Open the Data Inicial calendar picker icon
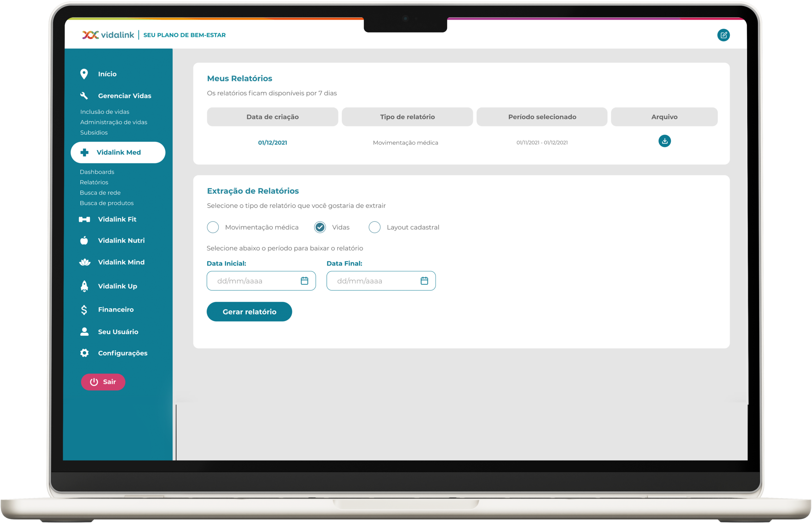This screenshot has width=812, height=523. tap(304, 281)
